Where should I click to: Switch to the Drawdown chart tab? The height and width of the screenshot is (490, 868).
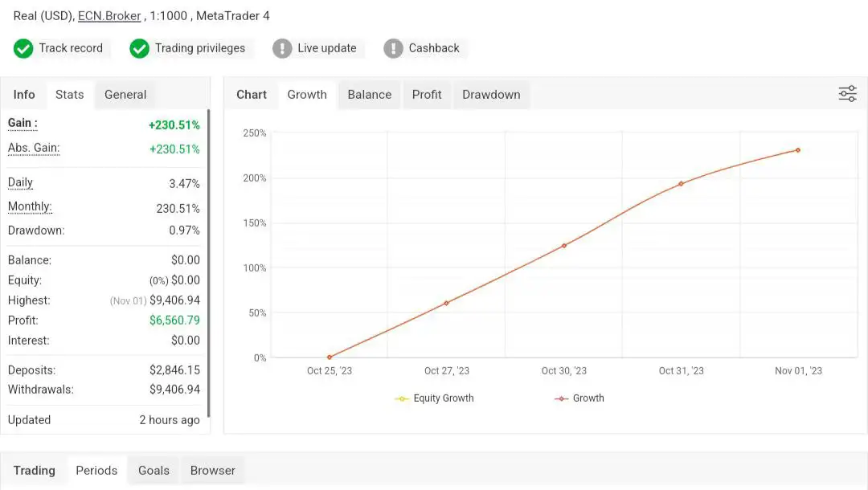point(491,95)
